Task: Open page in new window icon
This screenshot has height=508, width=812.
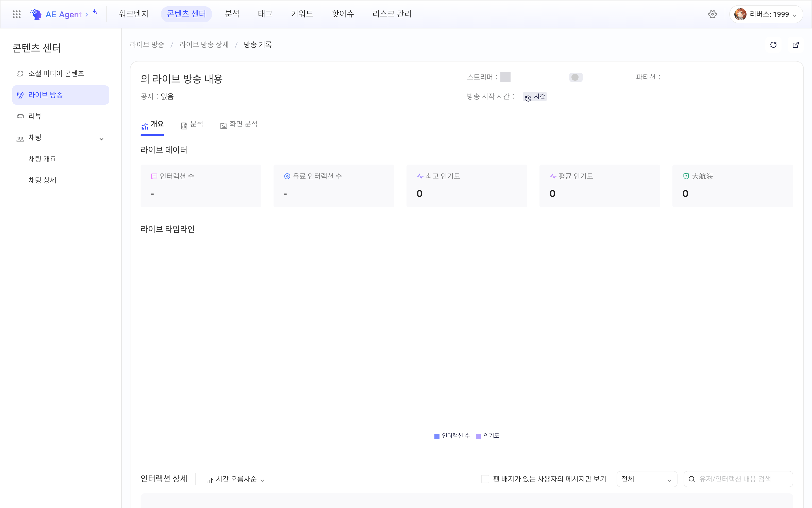Action: (796, 45)
